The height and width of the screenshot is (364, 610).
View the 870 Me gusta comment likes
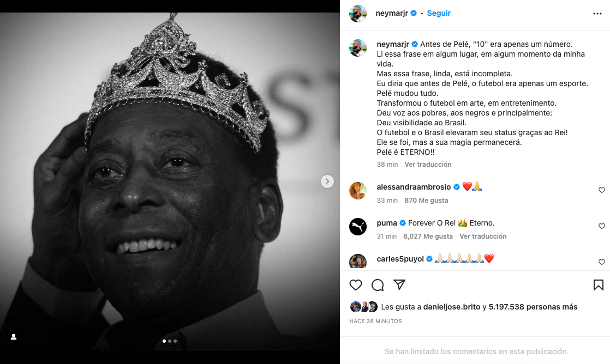426,200
